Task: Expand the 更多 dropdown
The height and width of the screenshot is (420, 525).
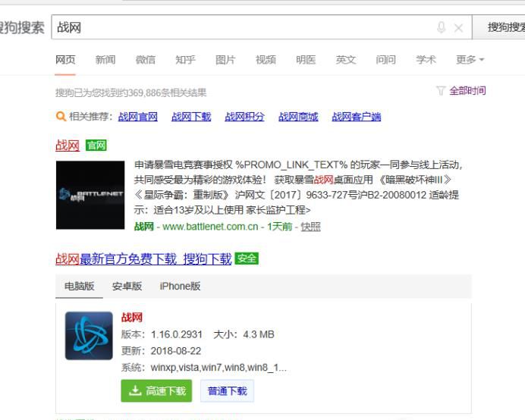Action: tap(470, 60)
